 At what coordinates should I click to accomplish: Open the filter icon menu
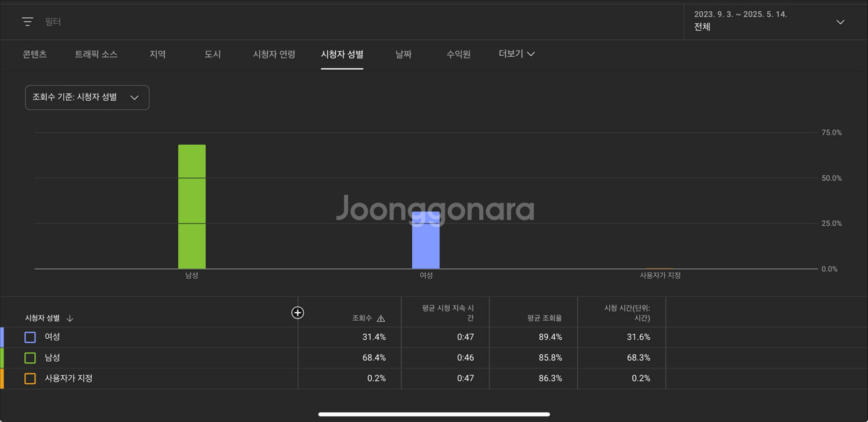pos(28,22)
